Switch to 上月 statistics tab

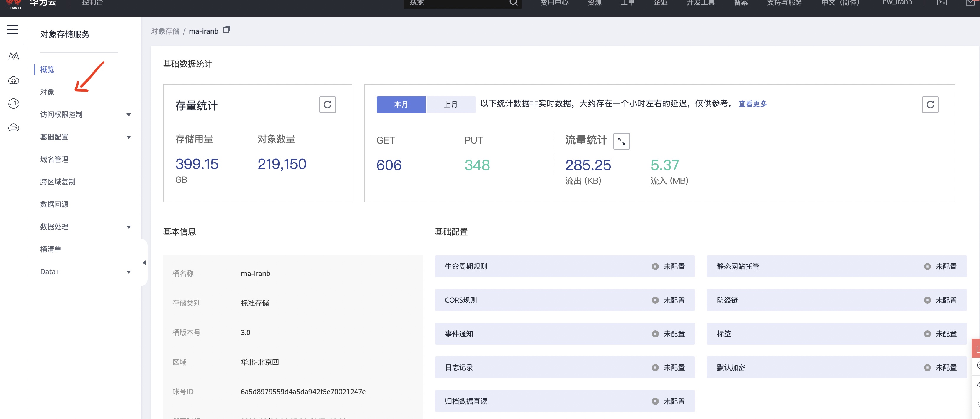451,104
